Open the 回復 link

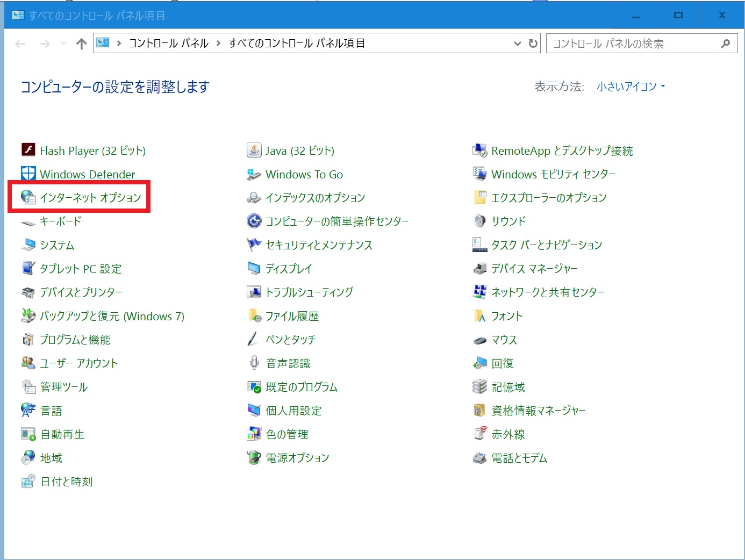click(503, 363)
